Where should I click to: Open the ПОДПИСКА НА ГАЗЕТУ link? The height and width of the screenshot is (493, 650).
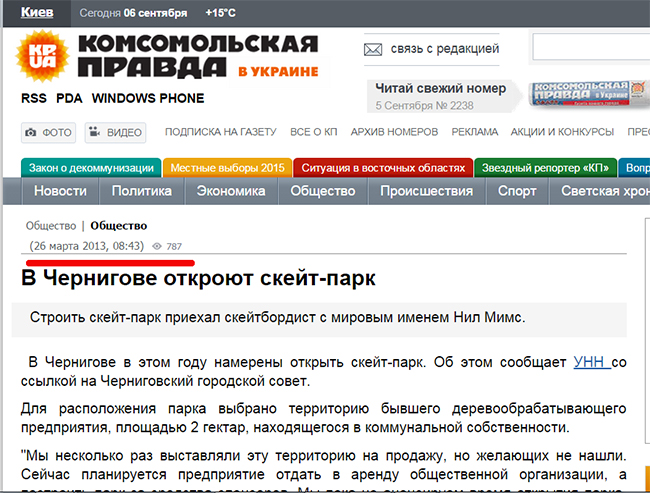pyautogui.click(x=219, y=132)
